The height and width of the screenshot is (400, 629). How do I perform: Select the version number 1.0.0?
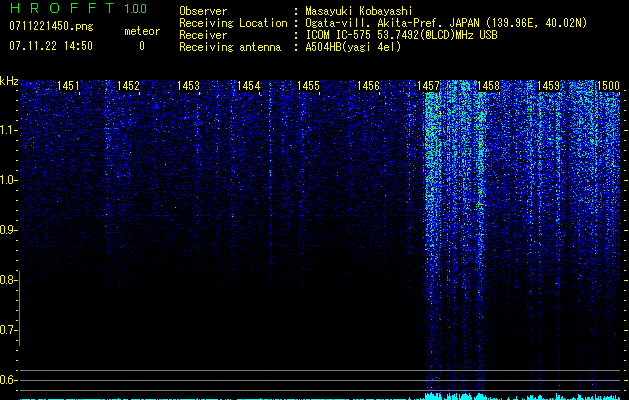(x=136, y=8)
